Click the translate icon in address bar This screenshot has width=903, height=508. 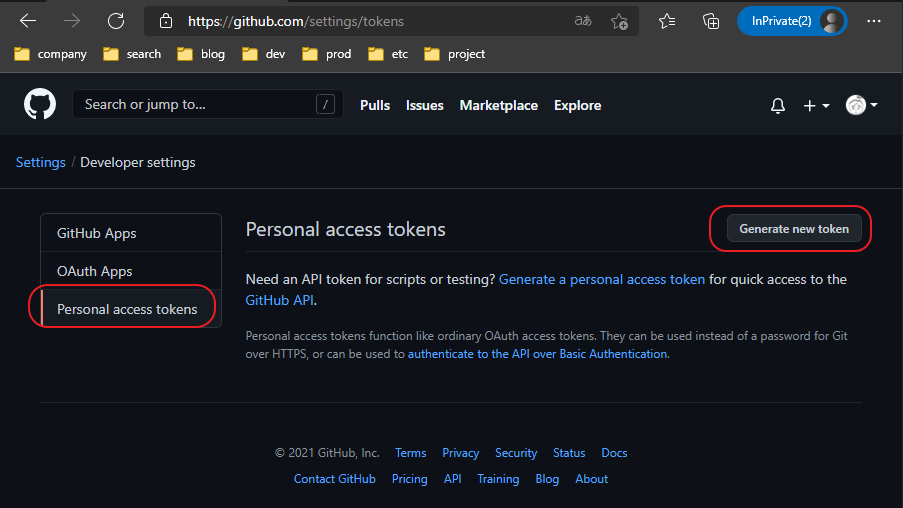pyautogui.click(x=583, y=21)
